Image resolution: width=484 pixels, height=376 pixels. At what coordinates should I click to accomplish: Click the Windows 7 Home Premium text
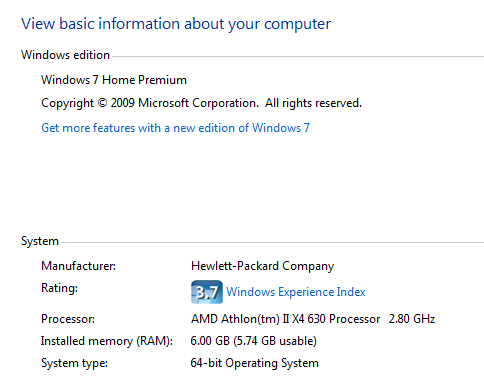click(114, 80)
